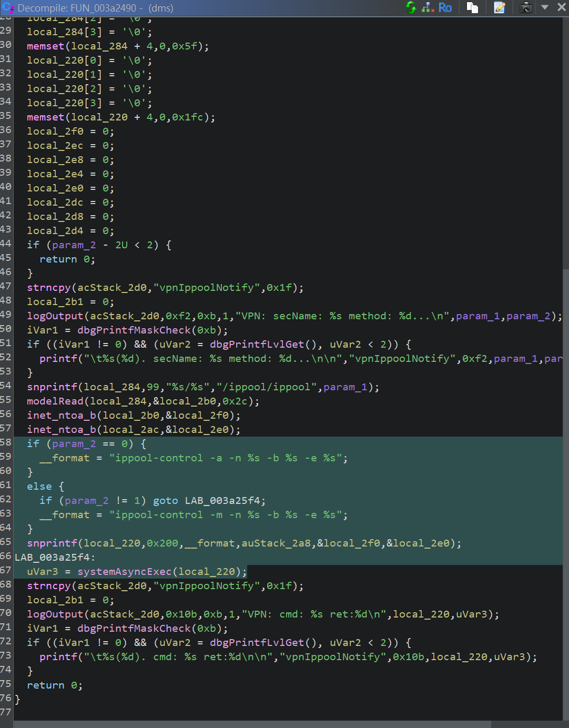Screen dimensions: 569x728
Task: Click inet_ntoa_b on line 56
Action: 62,416
